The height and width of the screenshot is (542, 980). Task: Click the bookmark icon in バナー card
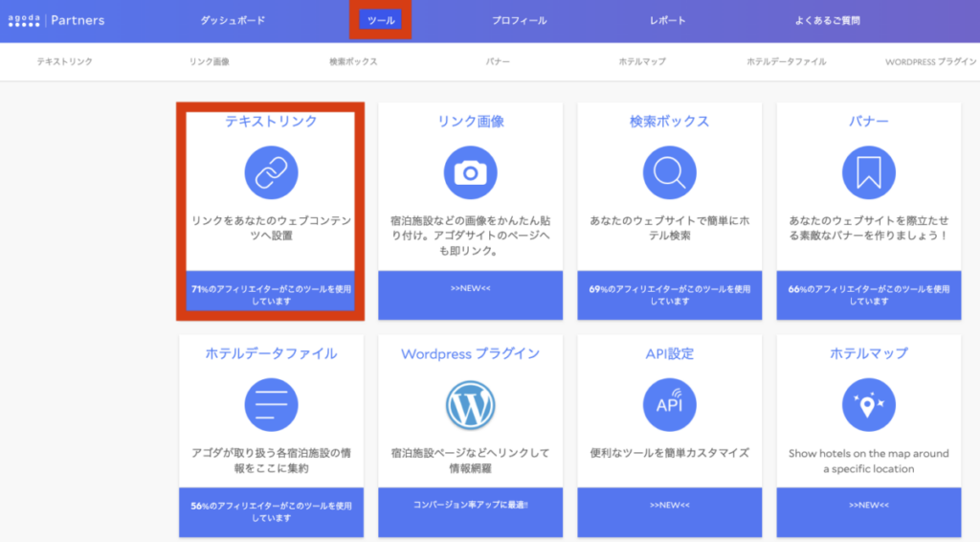point(869,172)
